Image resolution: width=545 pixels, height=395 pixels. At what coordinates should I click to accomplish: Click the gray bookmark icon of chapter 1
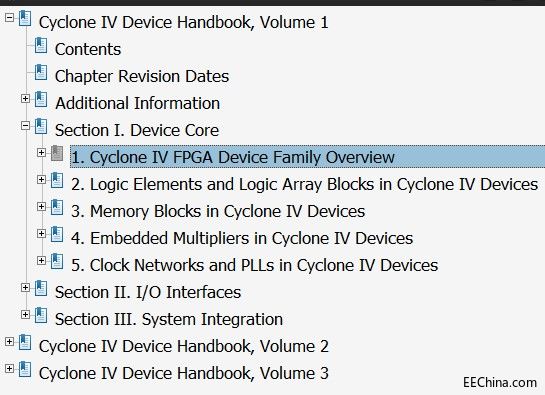click(x=57, y=153)
